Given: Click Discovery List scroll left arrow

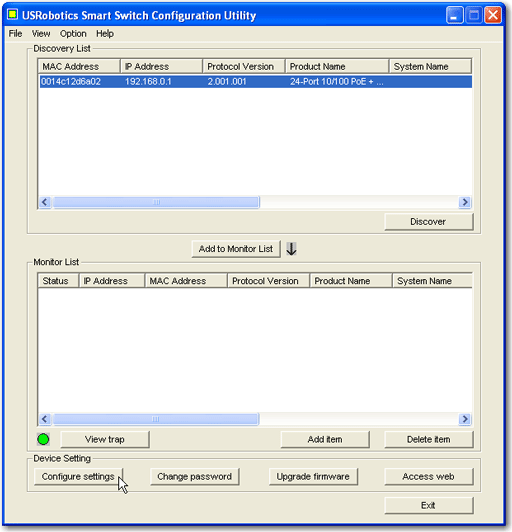Looking at the screenshot, I should coord(45,202).
